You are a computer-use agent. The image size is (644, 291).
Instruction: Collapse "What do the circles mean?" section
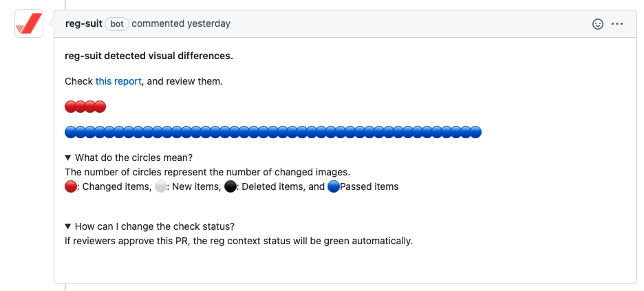[129, 158]
